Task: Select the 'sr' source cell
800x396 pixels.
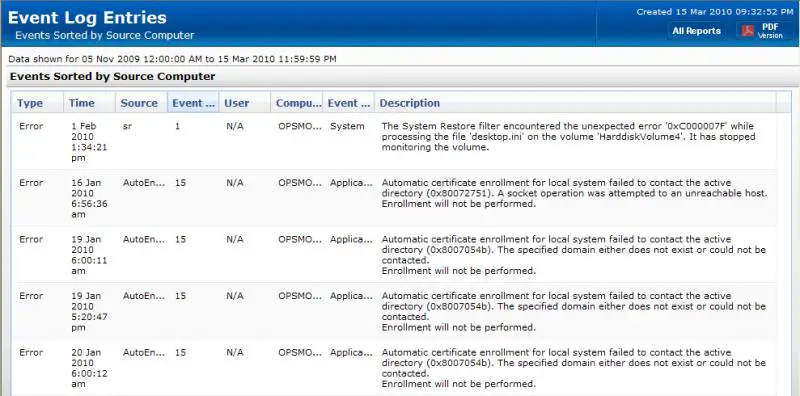Action: pyautogui.click(x=128, y=126)
